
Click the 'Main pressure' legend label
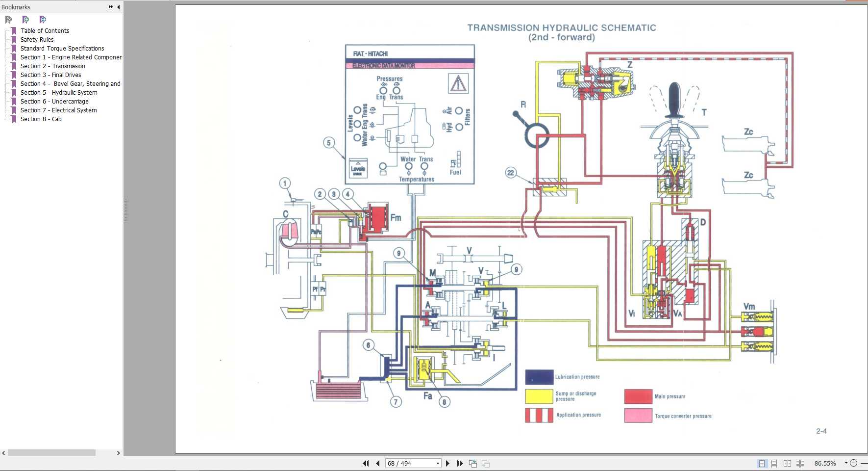(670, 396)
